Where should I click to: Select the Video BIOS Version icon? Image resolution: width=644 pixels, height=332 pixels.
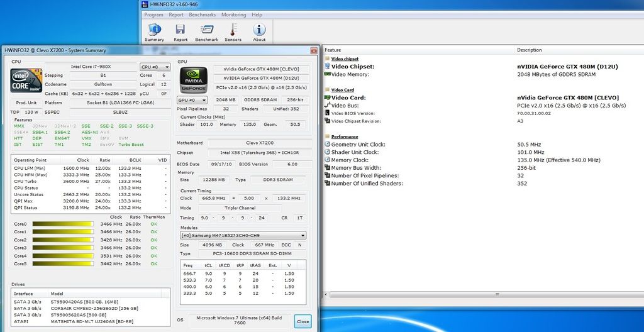pos(327,113)
